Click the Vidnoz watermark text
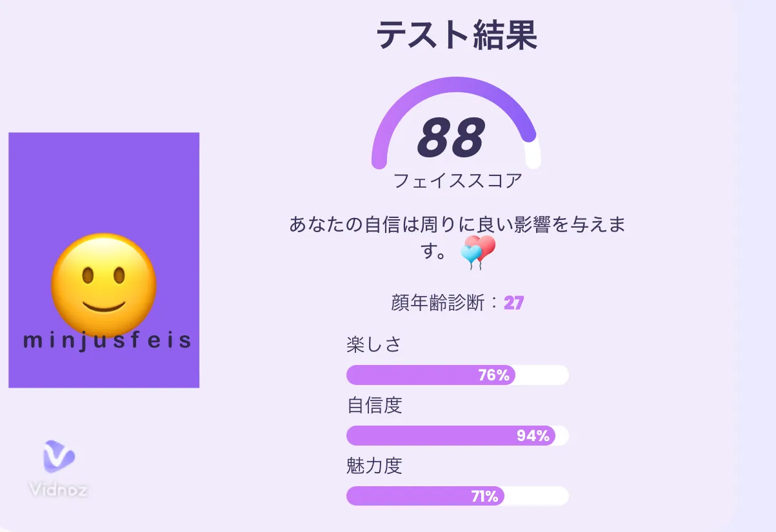The image size is (776, 532). (58, 489)
